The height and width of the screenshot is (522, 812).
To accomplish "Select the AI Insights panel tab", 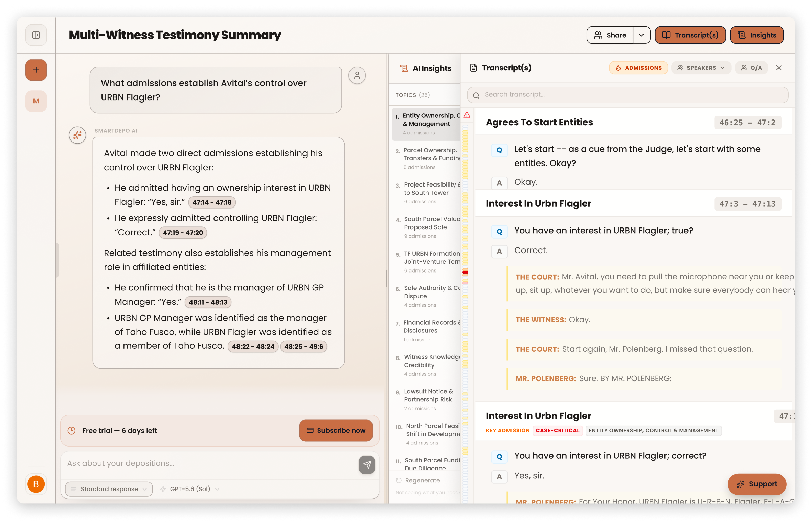I will pyautogui.click(x=425, y=68).
